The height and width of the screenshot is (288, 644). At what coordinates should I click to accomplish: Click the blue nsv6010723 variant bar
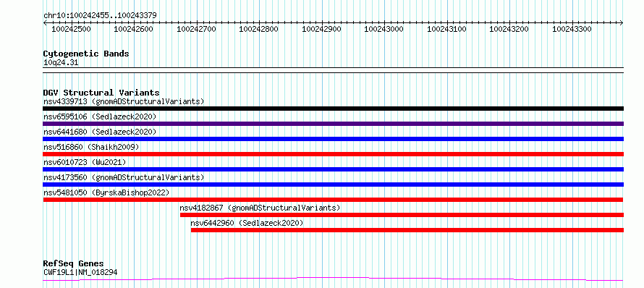pos(333,169)
